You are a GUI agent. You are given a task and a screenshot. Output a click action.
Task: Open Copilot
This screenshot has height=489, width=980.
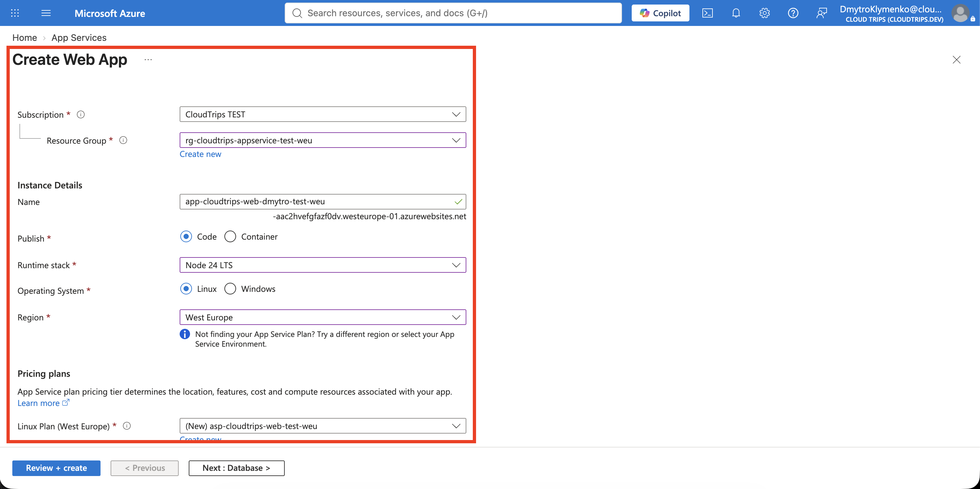point(660,13)
